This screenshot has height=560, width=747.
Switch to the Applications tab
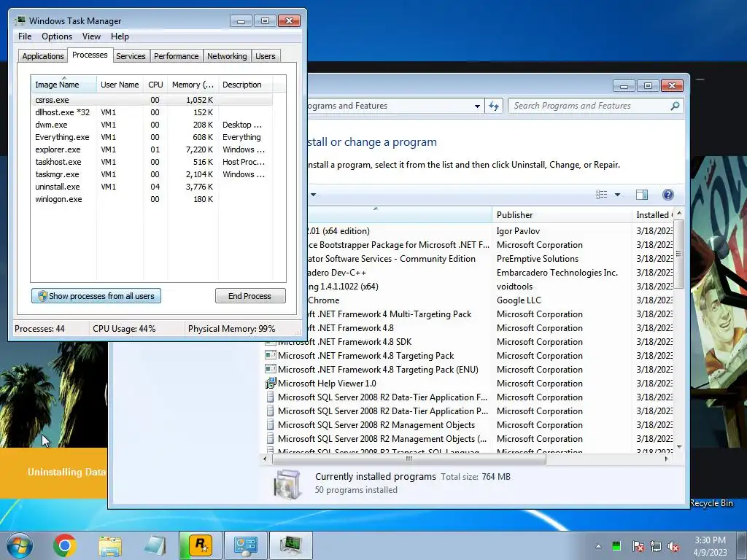43,56
